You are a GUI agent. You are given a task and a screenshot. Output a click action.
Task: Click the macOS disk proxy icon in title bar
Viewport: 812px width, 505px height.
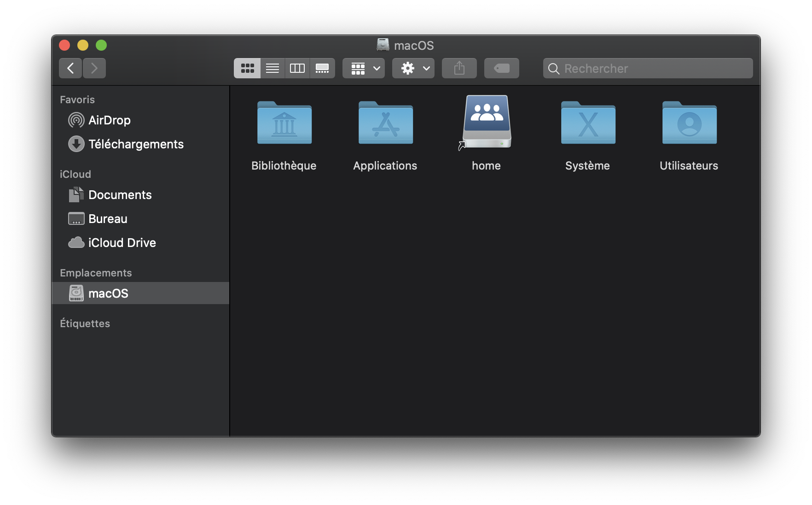[x=383, y=45]
